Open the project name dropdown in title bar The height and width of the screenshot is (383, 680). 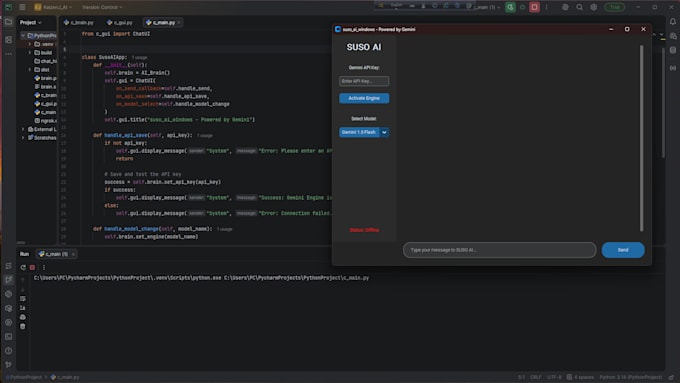(53, 7)
